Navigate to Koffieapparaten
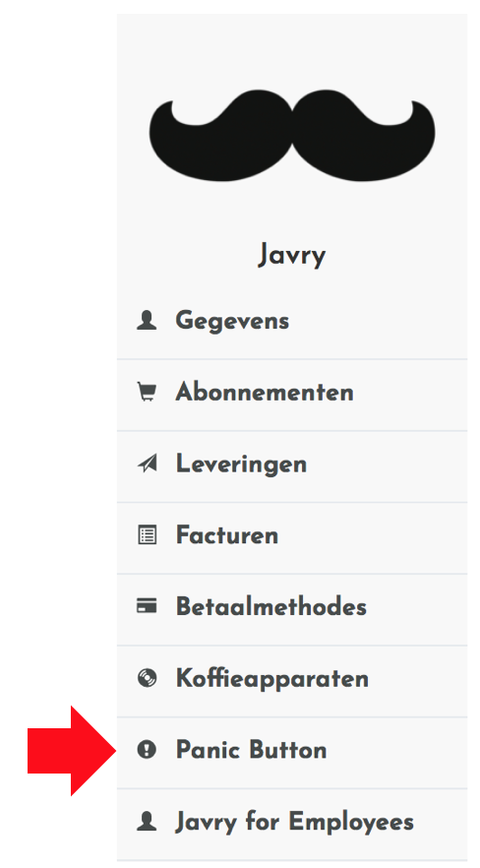This screenshot has height=868, width=480. (x=292, y=679)
